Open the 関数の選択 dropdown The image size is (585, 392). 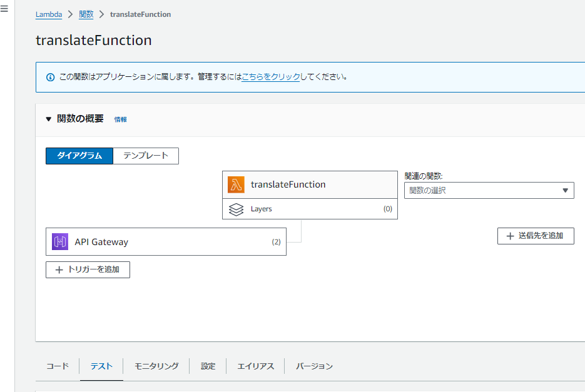pos(489,191)
